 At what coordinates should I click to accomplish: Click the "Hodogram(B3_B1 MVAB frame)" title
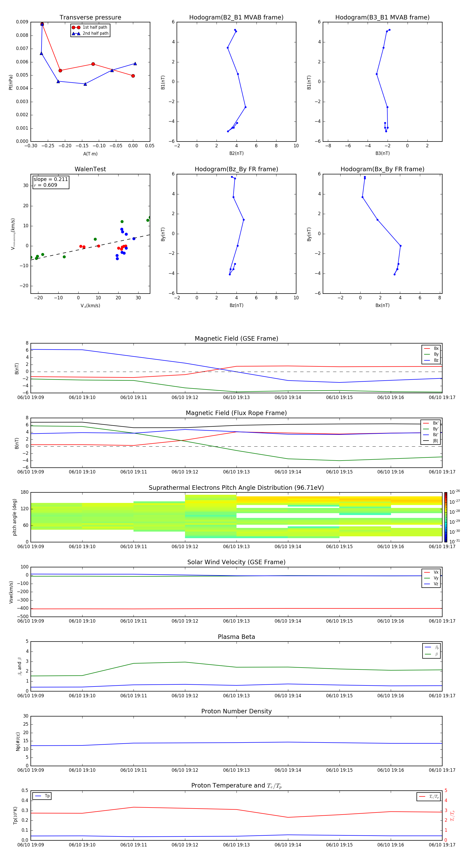coord(382,18)
